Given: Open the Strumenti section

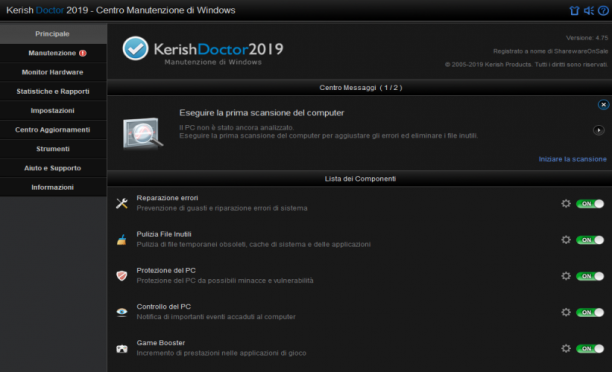Looking at the screenshot, I should pyautogui.click(x=53, y=149).
